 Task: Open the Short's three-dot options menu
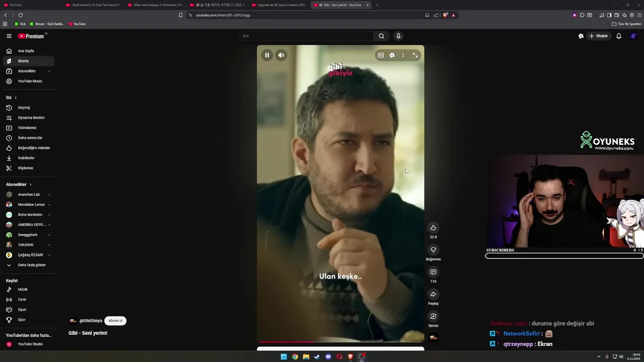coord(403,55)
